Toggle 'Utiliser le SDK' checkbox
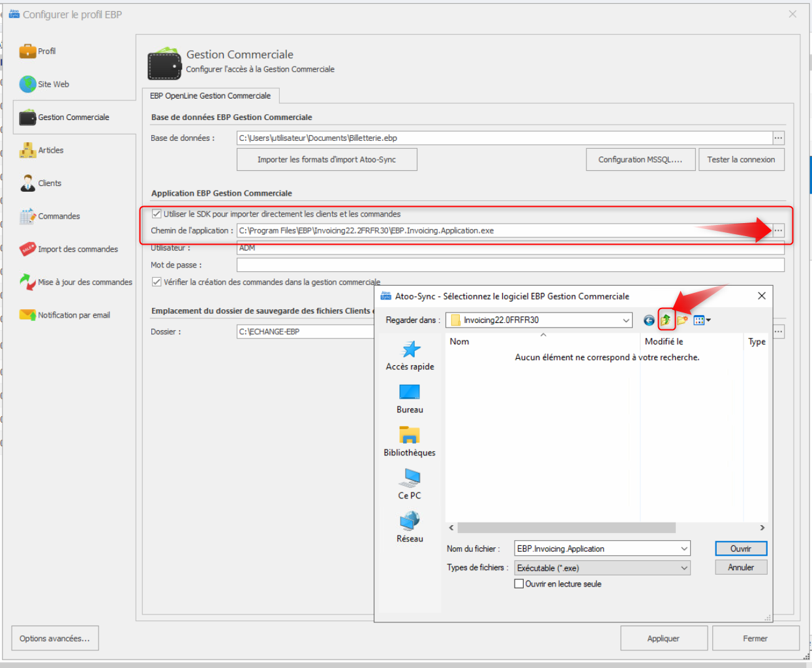812x668 pixels. point(157,213)
